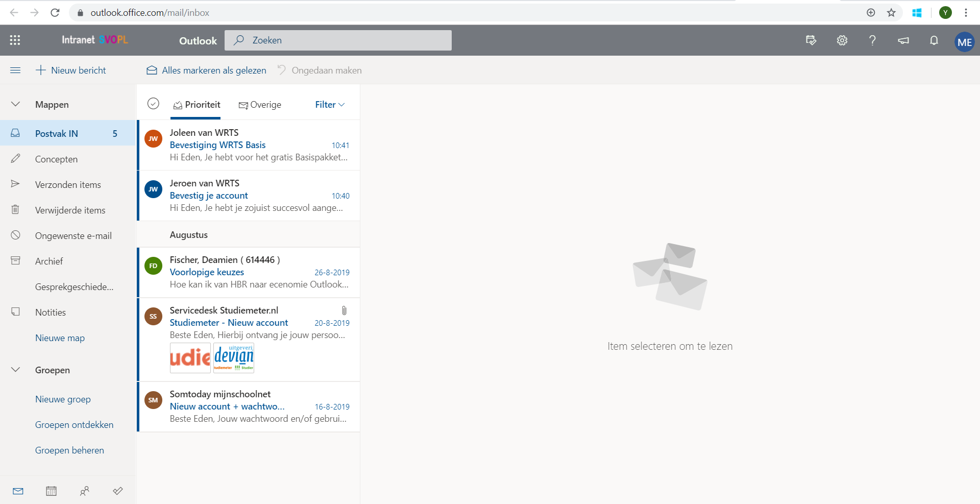The image size is (980, 504).
Task: Switch to the Overige tab
Action: coord(260,105)
